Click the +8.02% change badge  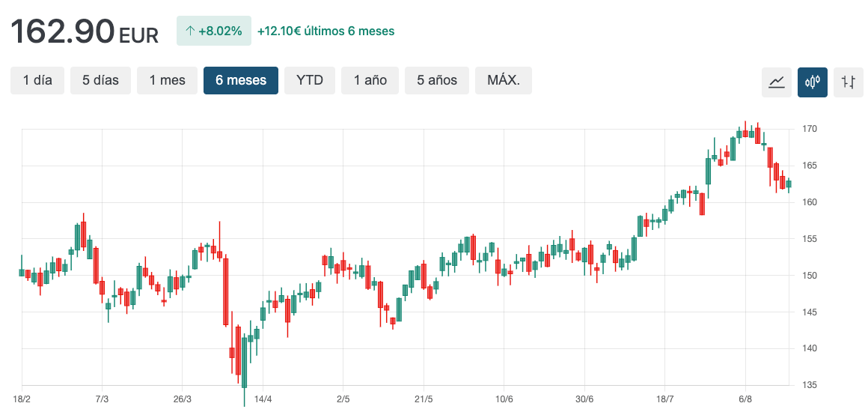coord(214,31)
